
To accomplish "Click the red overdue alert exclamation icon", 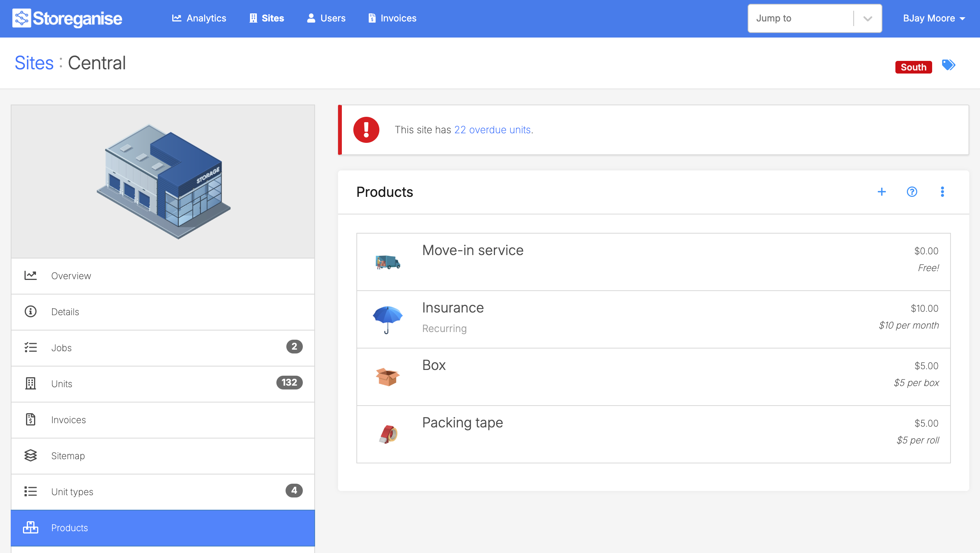I will pyautogui.click(x=366, y=130).
